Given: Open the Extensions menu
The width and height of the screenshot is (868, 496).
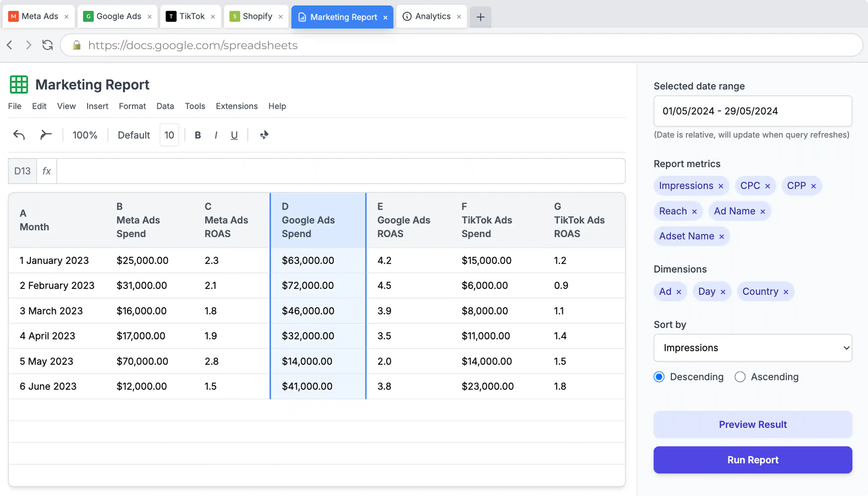Looking at the screenshot, I should [237, 106].
